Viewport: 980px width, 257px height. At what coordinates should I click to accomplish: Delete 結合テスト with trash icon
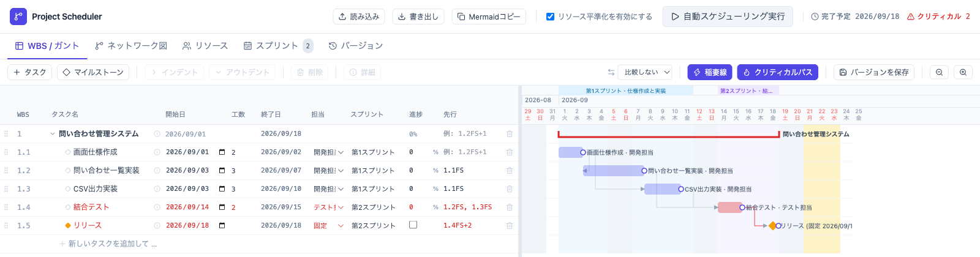click(x=509, y=207)
